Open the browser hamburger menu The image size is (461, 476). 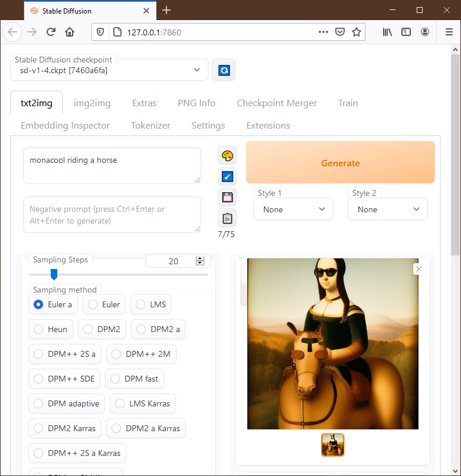coord(449,32)
